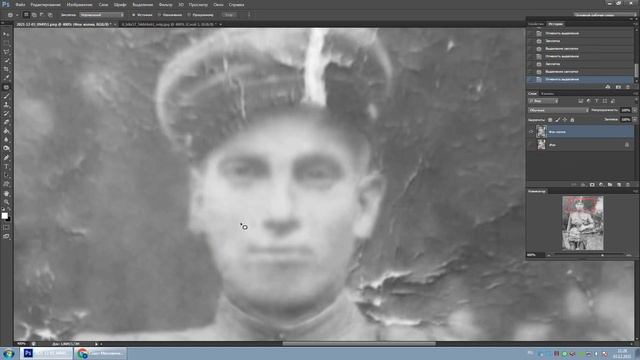Choose 'Subtract from selection' mode in options bar
Viewport: 640px width, 360px height.
pyautogui.click(x=42, y=15)
